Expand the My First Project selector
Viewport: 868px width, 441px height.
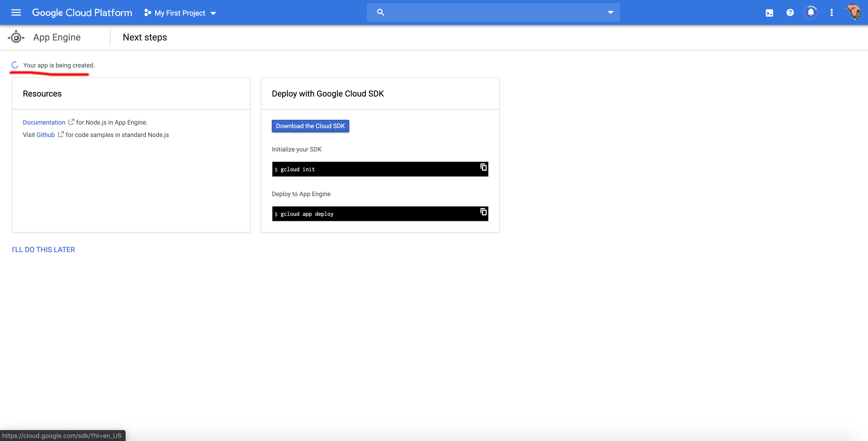tap(180, 13)
